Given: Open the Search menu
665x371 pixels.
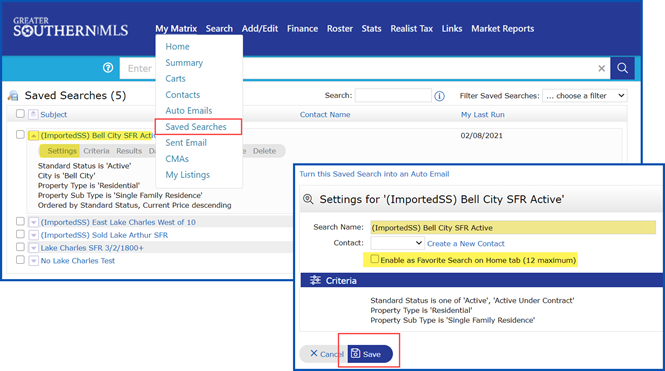Looking at the screenshot, I should pyautogui.click(x=219, y=28).
